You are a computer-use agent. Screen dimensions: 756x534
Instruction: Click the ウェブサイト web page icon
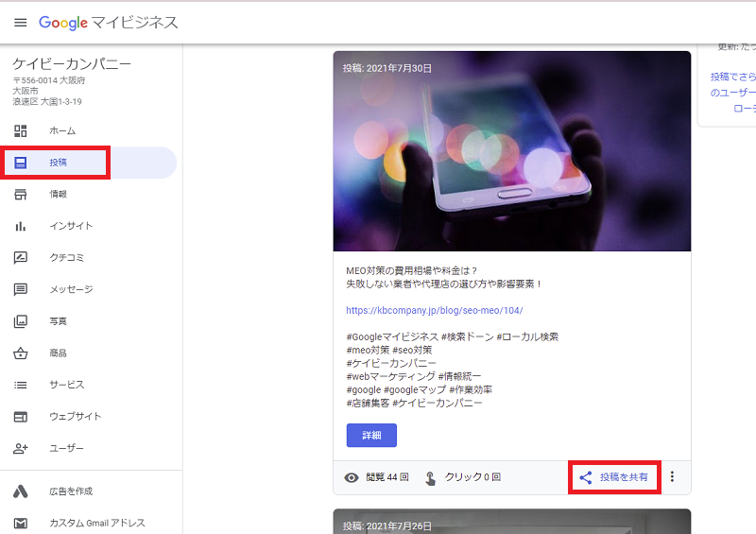click(20, 417)
